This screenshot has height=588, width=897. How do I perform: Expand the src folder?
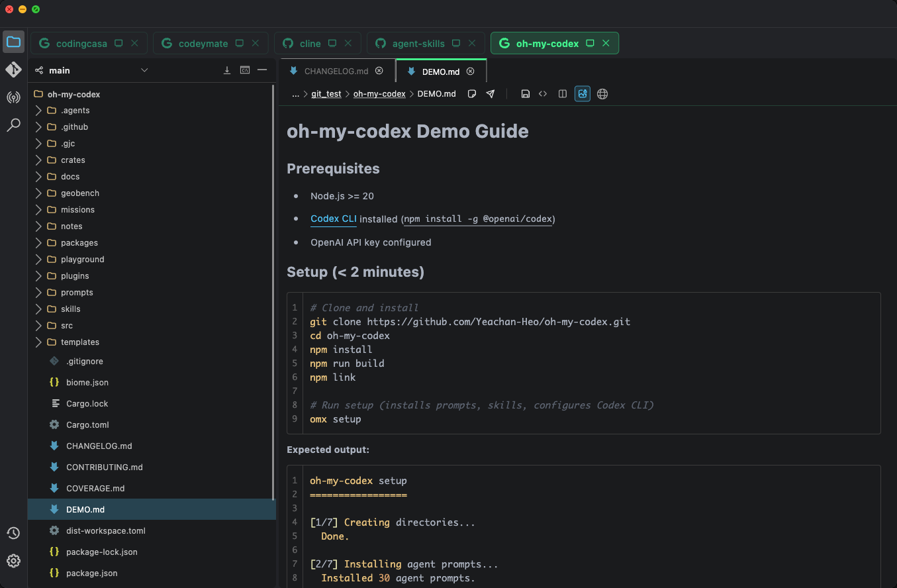38,326
